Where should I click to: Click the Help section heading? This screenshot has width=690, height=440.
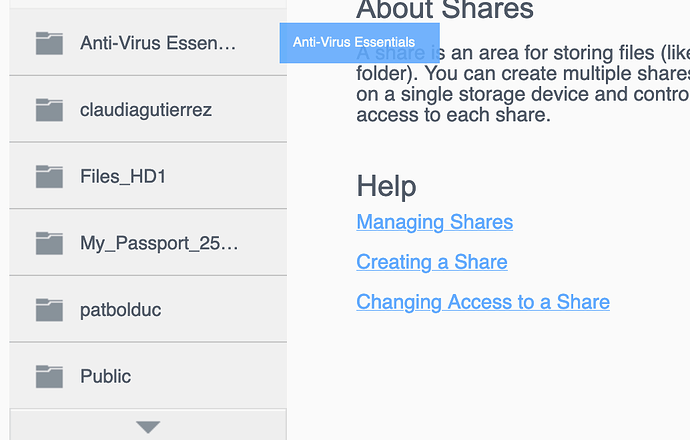pos(386,186)
